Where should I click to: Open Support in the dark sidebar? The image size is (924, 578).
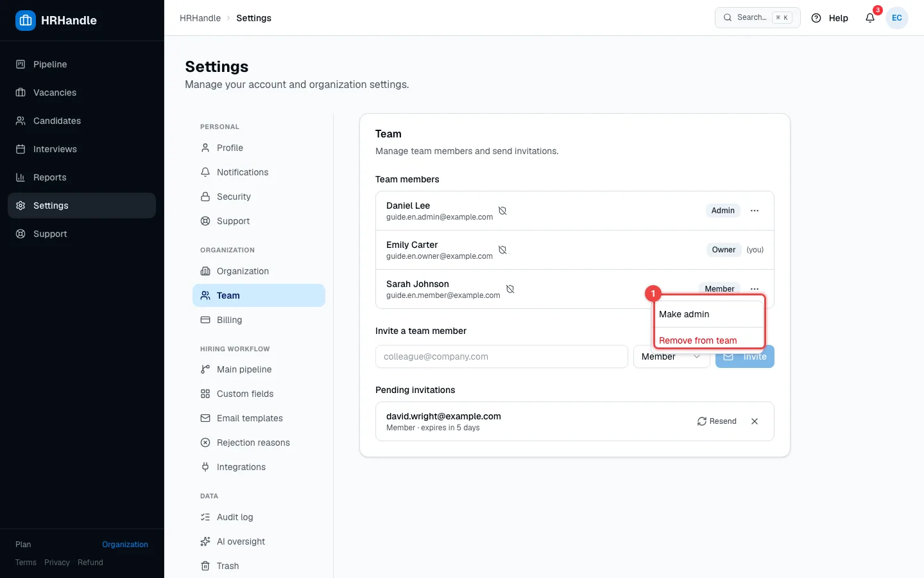(81, 234)
